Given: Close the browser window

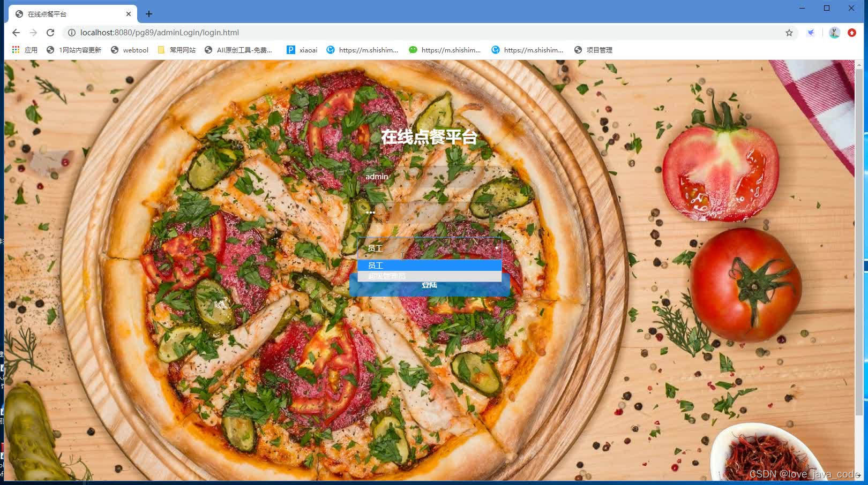Looking at the screenshot, I should tap(851, 8).
